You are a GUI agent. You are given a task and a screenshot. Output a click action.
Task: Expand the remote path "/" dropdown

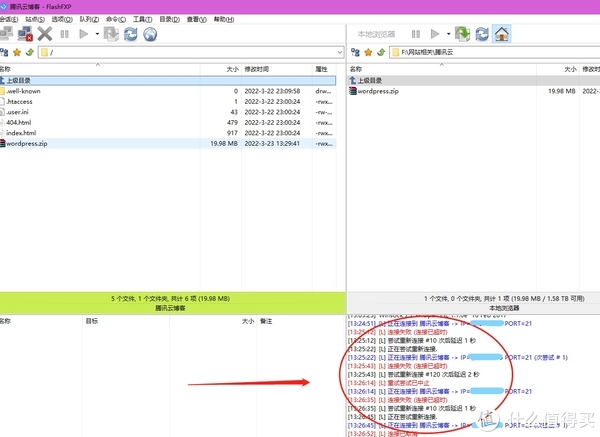point(339,52)
